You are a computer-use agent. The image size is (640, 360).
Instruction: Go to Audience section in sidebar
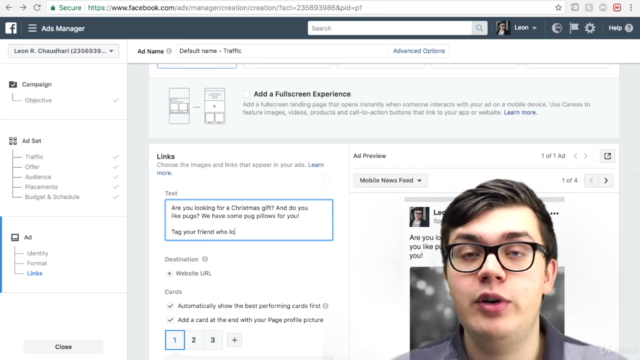(x=38, y=177)
